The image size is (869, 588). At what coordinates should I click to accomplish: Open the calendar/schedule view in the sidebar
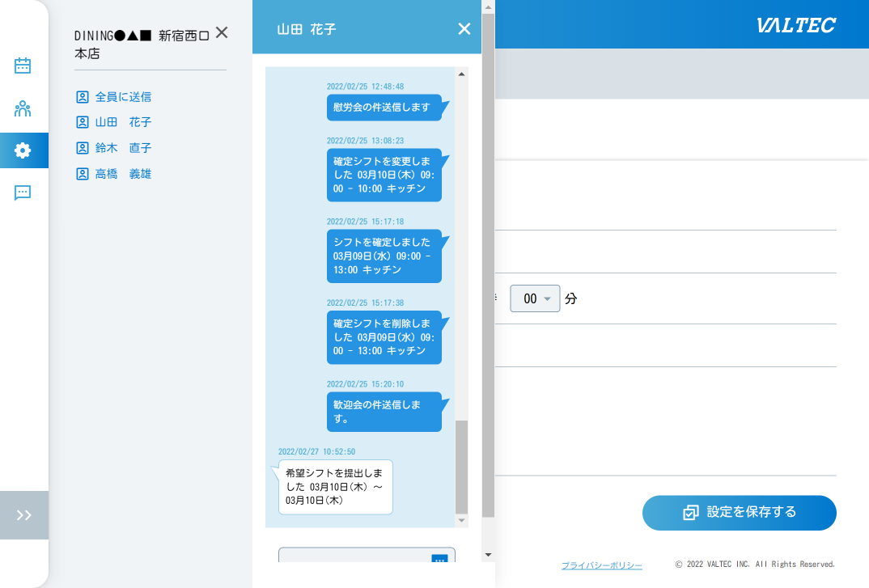pyautogui.click(x=23, y=65)
